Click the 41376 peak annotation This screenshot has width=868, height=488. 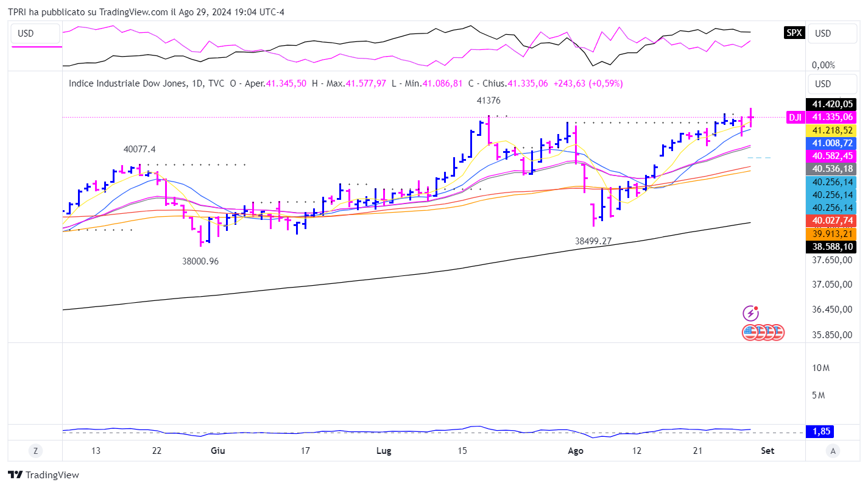[x=489, y=101]
